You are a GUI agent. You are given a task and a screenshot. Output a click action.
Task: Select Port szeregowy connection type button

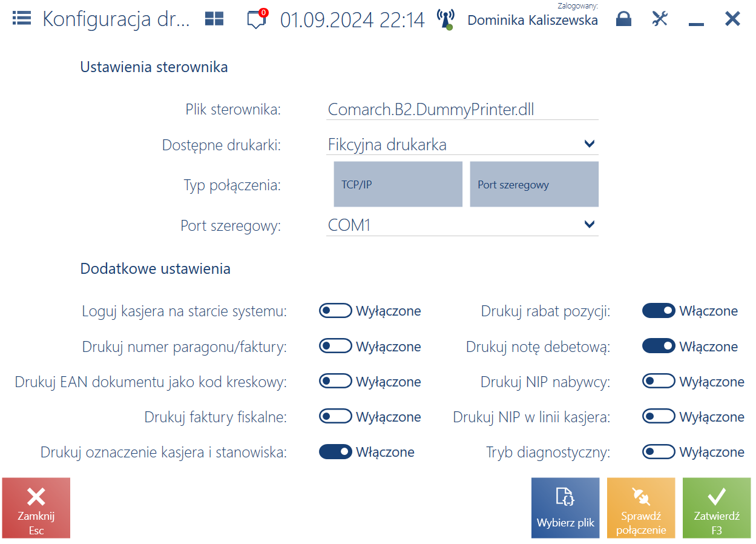[x=534, y=184]
